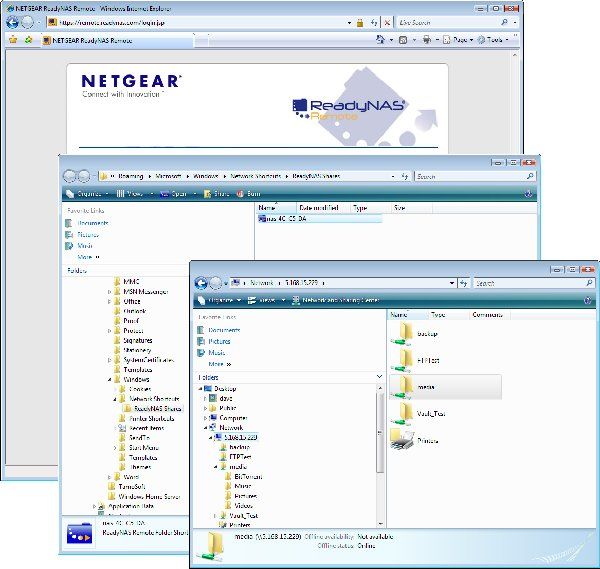Collapse the media node in Network tree

(215, 466)
